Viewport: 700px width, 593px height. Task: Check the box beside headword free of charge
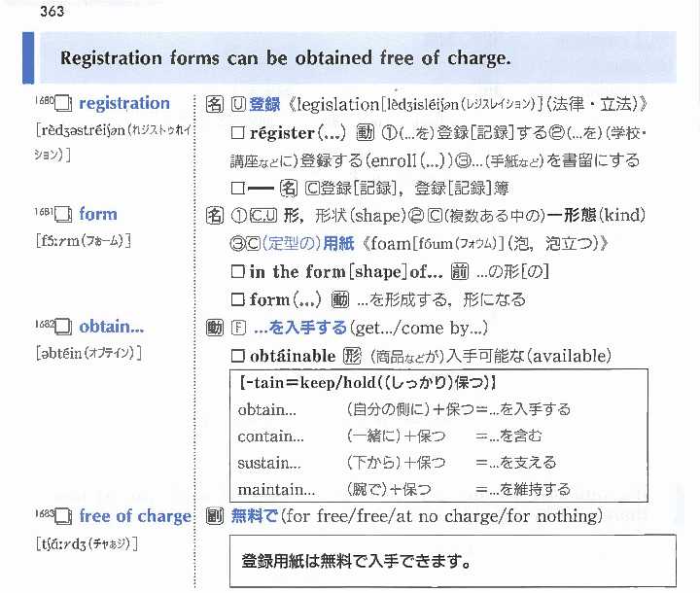64,517
